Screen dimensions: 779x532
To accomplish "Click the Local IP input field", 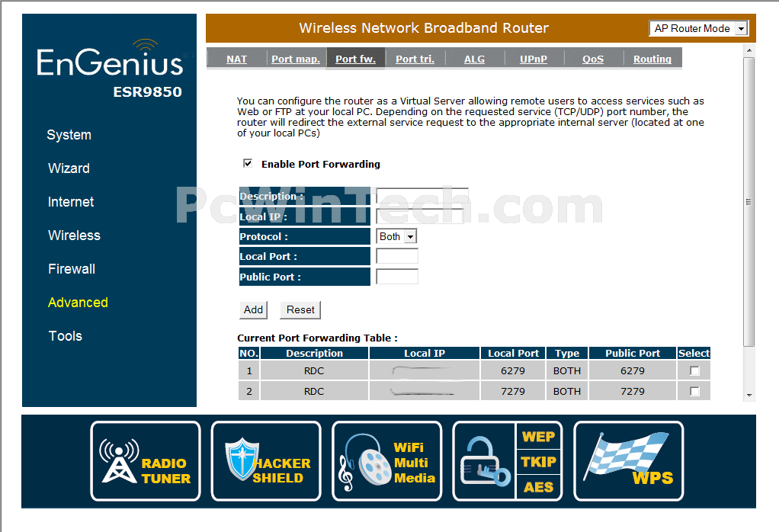I will tap(420, 216).
